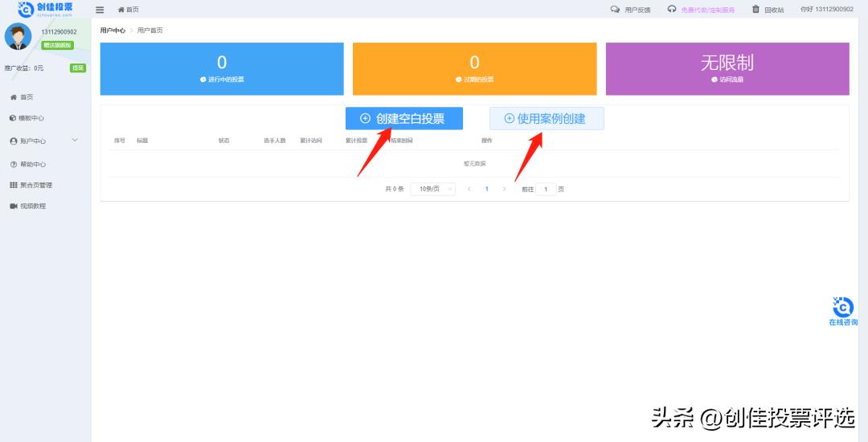Click the 创佳投票 logo

[x=45, y=9]
